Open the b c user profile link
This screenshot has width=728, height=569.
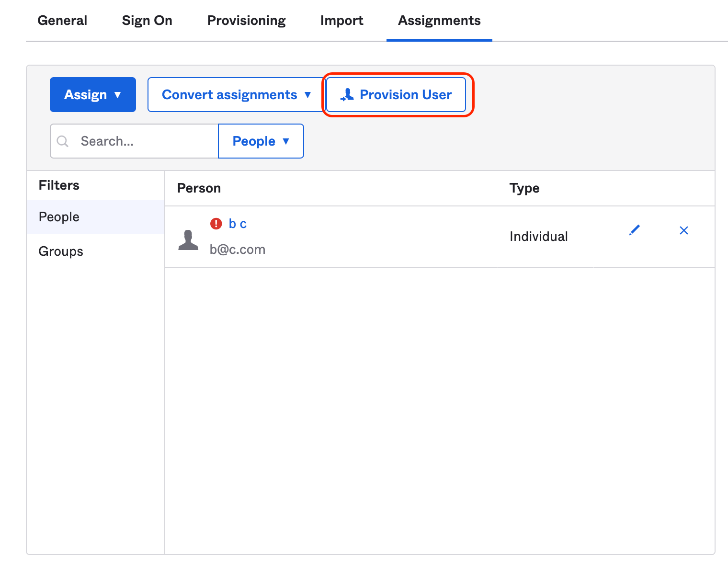pos(237,223)
